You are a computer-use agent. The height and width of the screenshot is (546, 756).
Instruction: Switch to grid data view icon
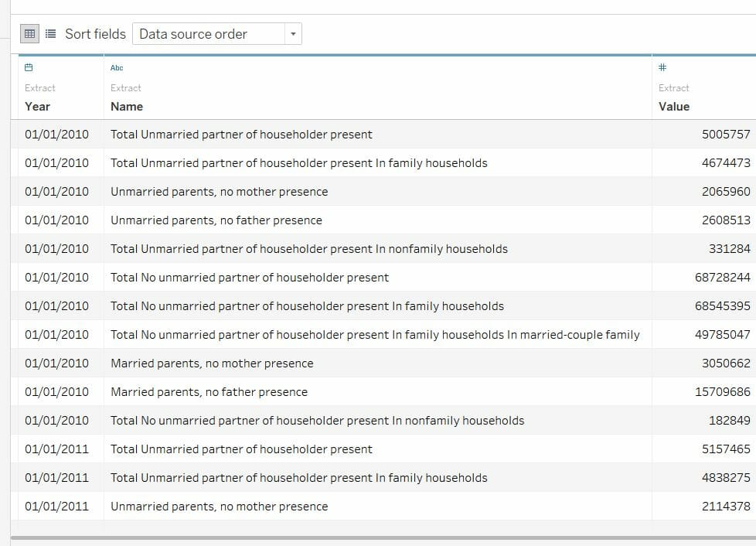pos(29,34)
